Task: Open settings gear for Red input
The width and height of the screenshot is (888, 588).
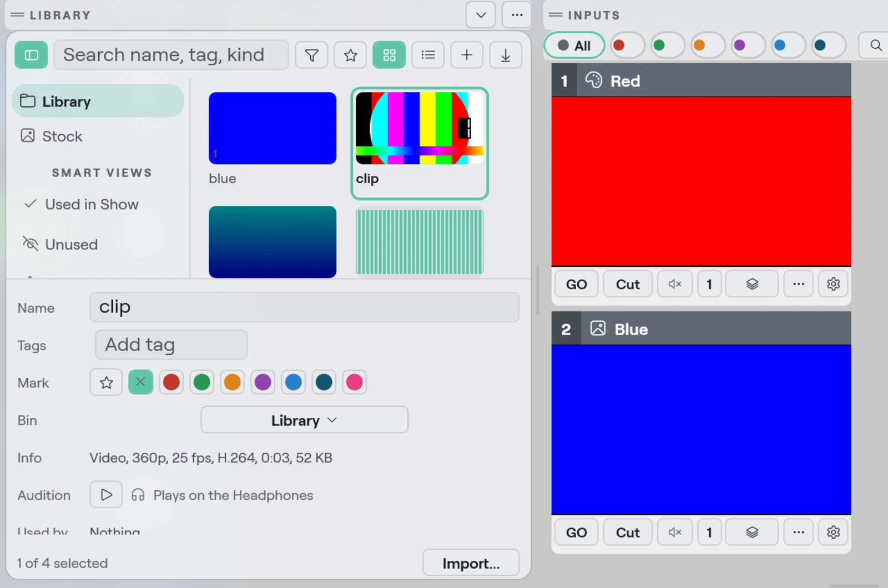Action: tap(833, 284)
